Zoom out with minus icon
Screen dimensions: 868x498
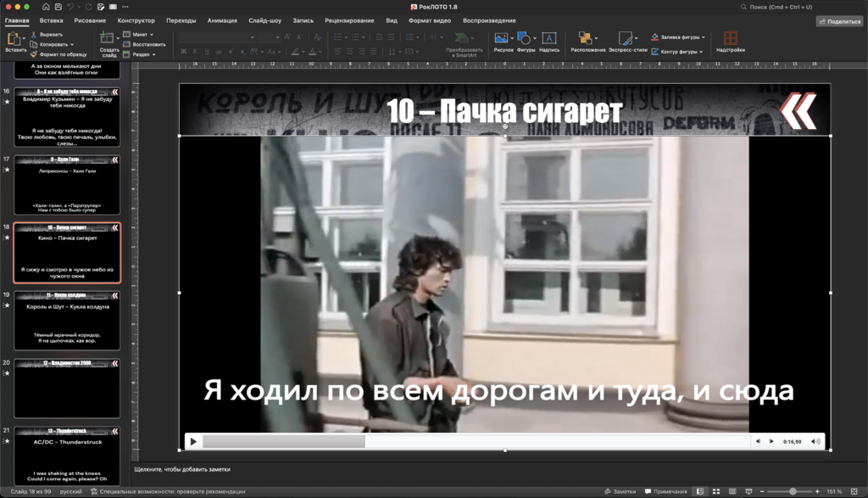(762, 491)
